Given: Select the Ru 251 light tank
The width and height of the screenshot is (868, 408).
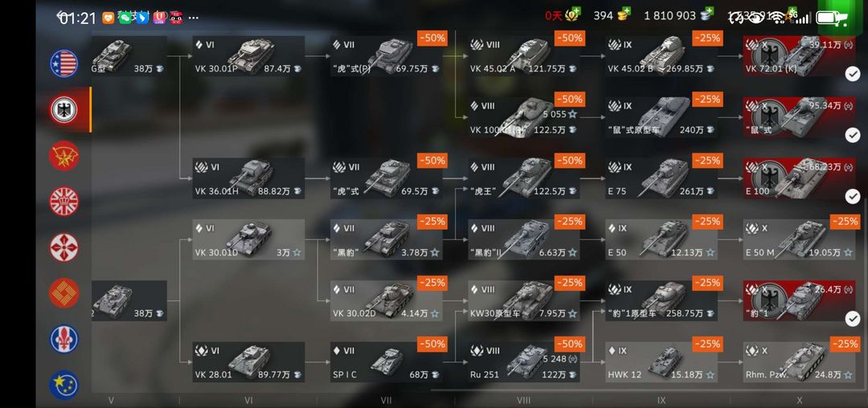Looking at the screenshot, I should (524, 362).
